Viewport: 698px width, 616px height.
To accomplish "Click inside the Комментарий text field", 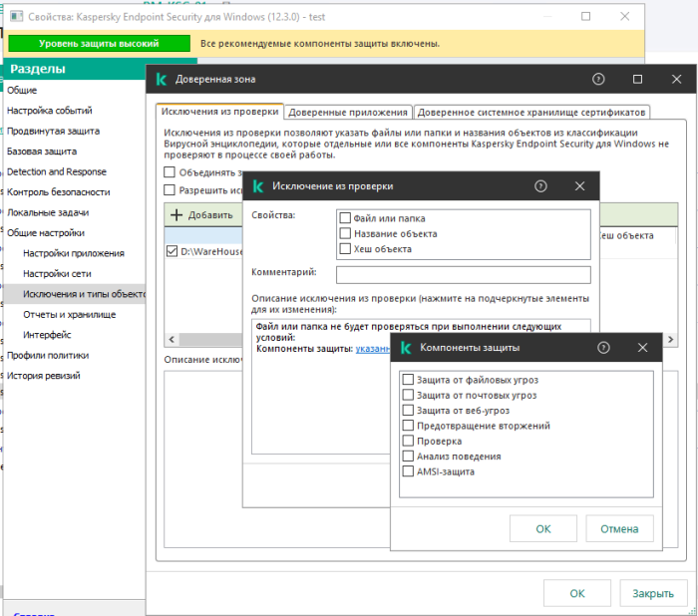I will [x=463, y=275].
